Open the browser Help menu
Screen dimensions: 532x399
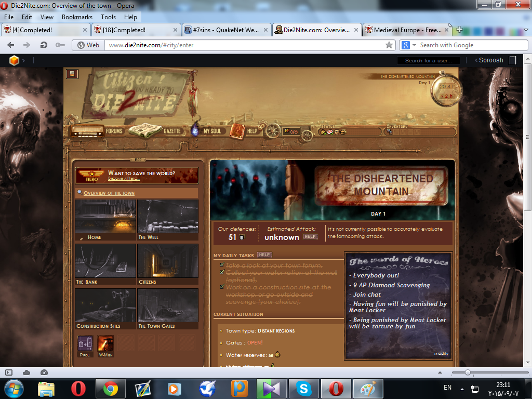(x=130, y=17)
